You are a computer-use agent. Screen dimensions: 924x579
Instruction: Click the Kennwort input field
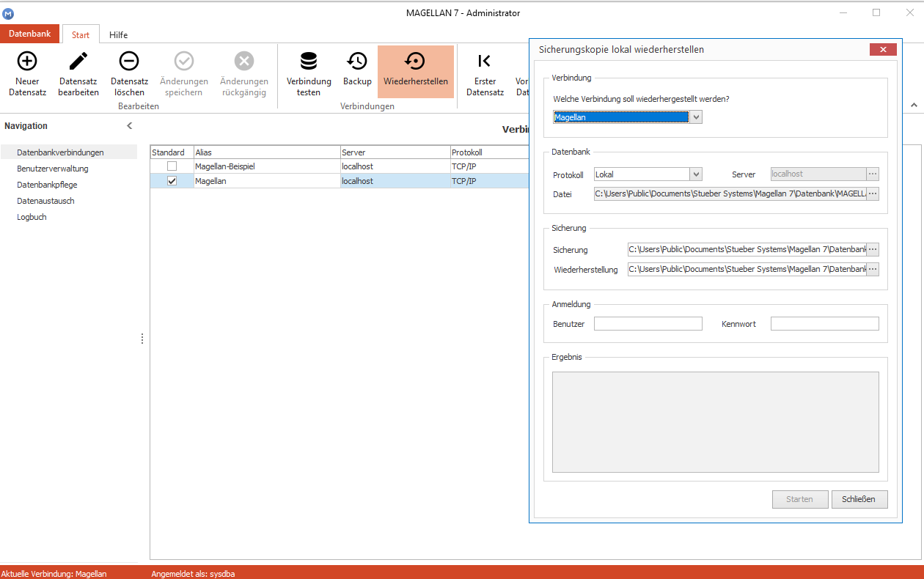click(x=825, y=323)
